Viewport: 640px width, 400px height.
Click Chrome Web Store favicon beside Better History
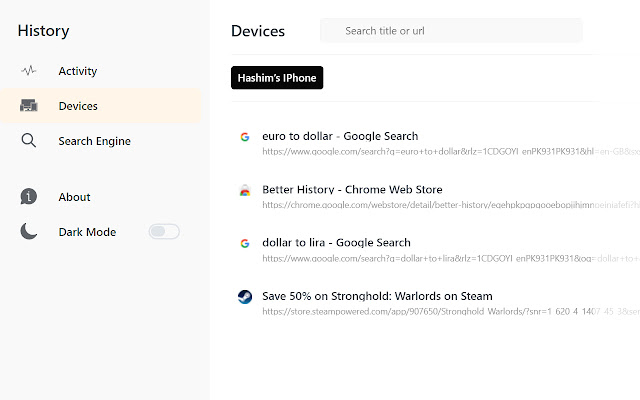pyautogui.click(x=244, y=190)
